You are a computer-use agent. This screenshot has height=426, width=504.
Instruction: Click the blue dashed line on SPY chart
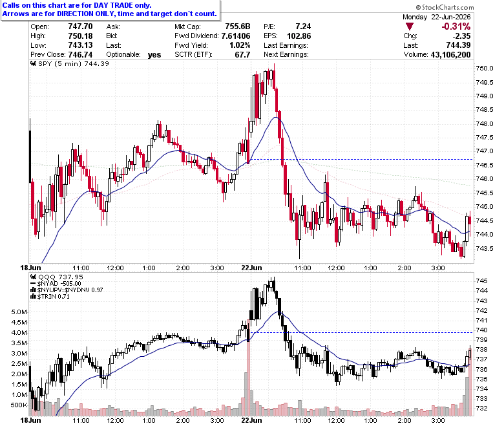(360, 159)
